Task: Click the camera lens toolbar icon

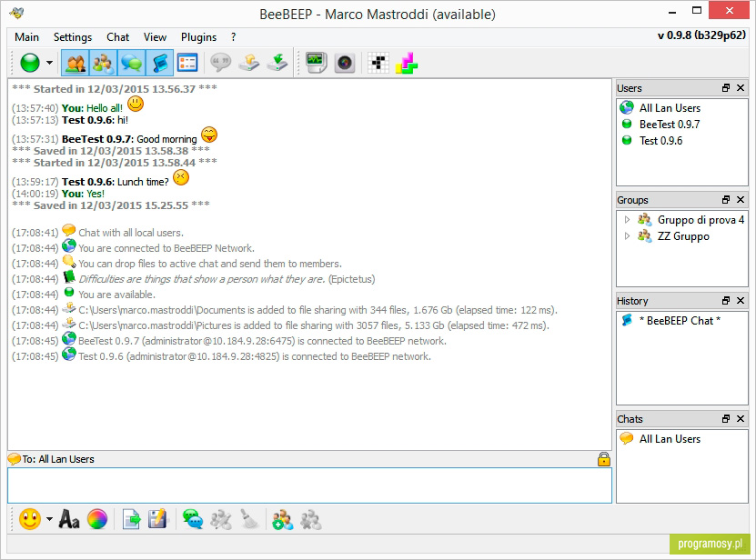Action: tap(345, 63)
